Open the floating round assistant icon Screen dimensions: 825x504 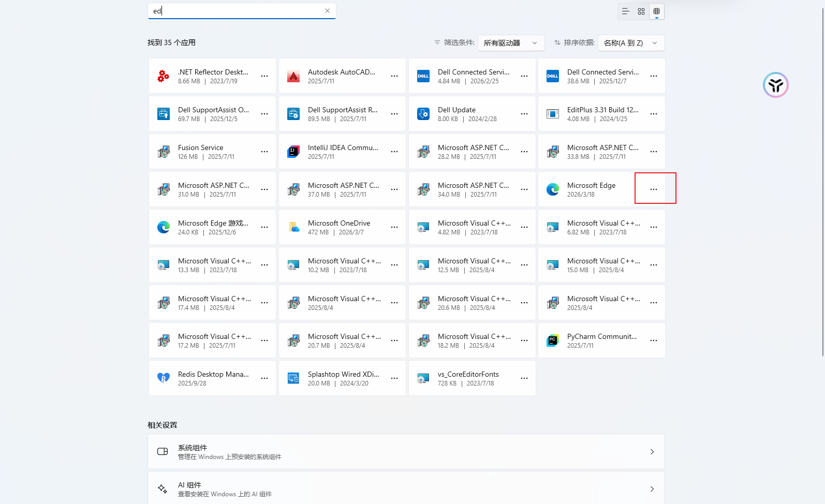[775, 85]
